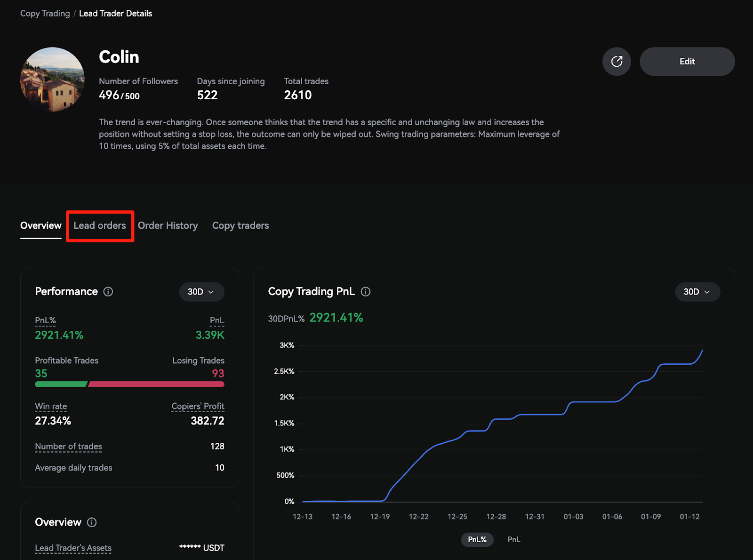Go back to Copy Trading breadcrumb

[45, 14]
